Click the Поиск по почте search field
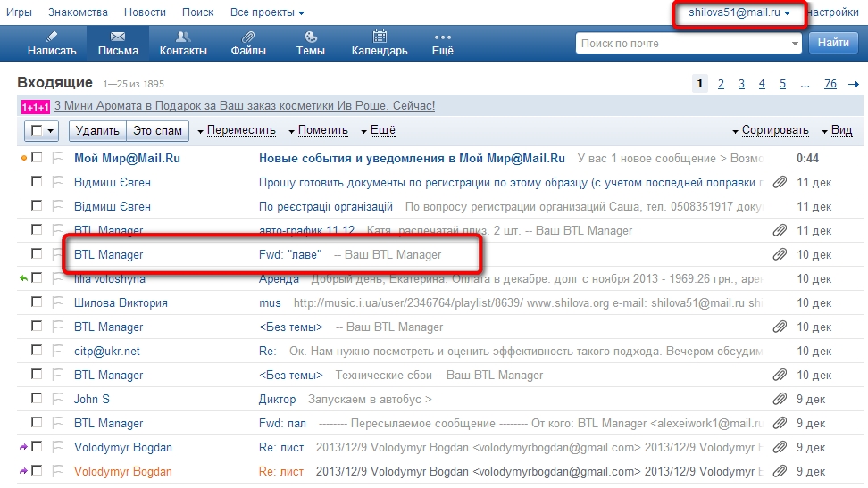 [x=683, y=43]
